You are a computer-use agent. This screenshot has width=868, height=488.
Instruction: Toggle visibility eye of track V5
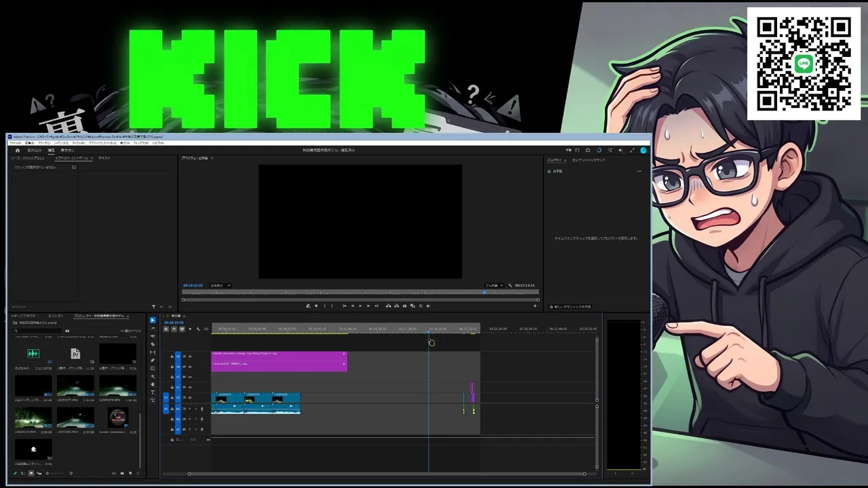190,356
